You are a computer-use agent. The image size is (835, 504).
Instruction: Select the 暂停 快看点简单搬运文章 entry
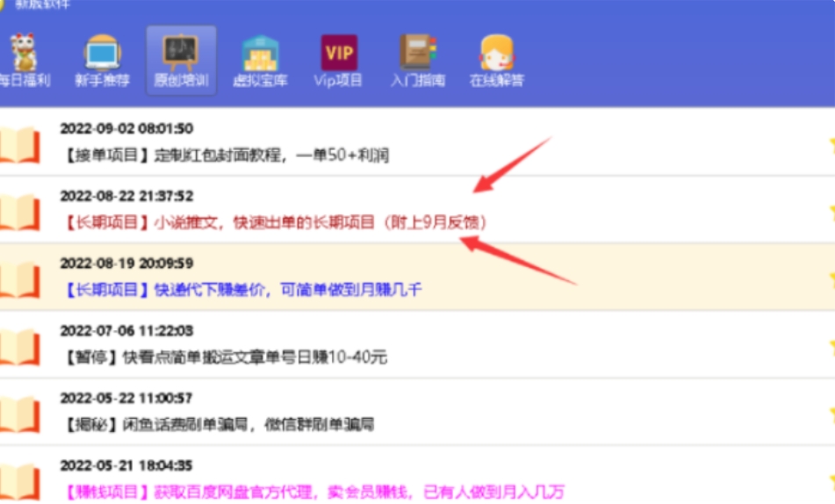[x=223, y=357]
